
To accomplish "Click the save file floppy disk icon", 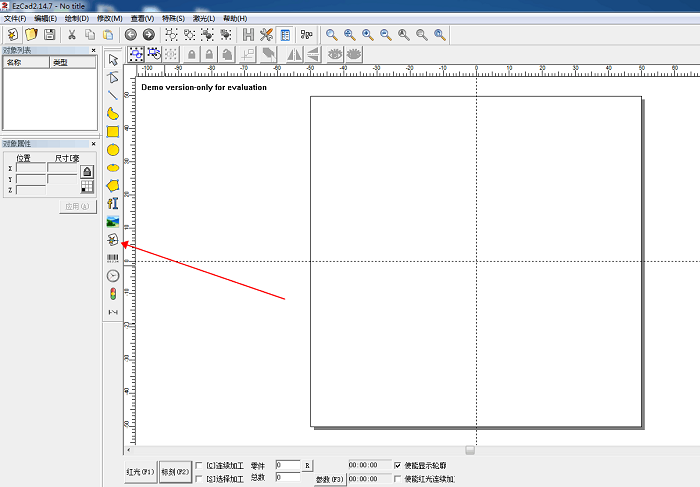I will [x=49, y=35].
